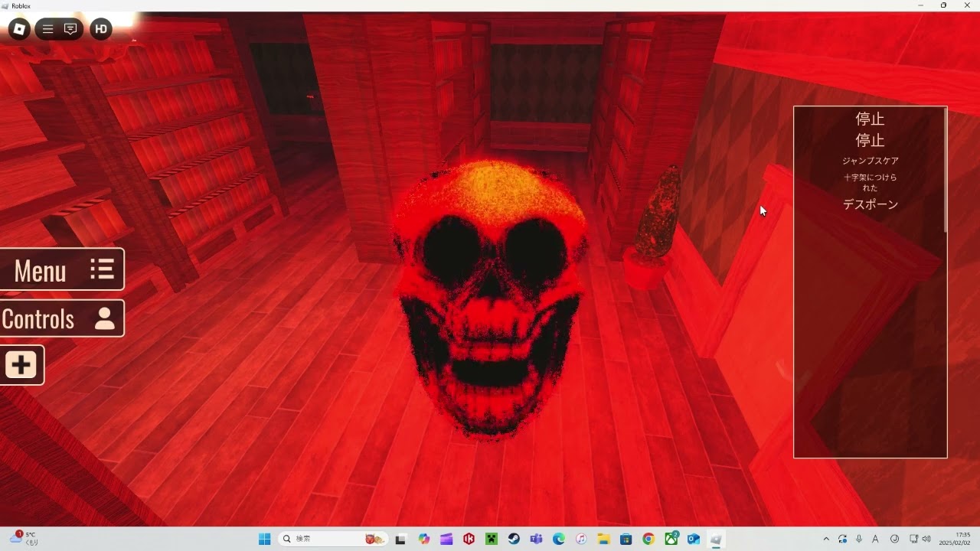Launch Google Chrome from the taskbar
This screenshot has height=551, width=980.
pos(648,539)
